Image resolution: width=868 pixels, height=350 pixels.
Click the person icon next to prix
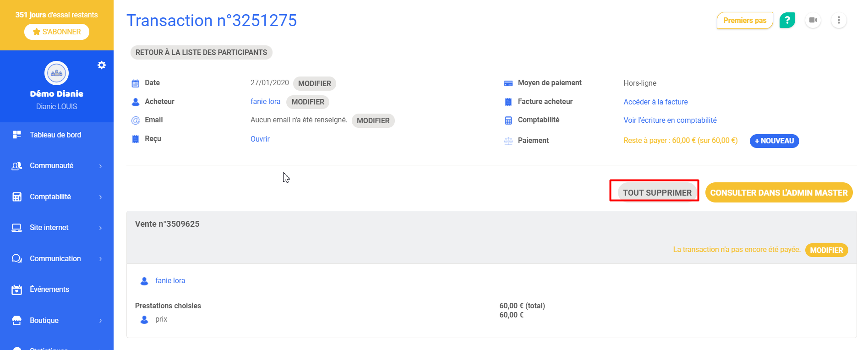(x=144, y=319)
